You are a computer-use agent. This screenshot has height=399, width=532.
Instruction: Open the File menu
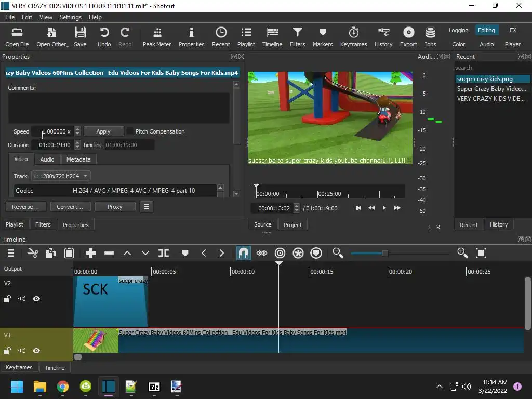10,17
